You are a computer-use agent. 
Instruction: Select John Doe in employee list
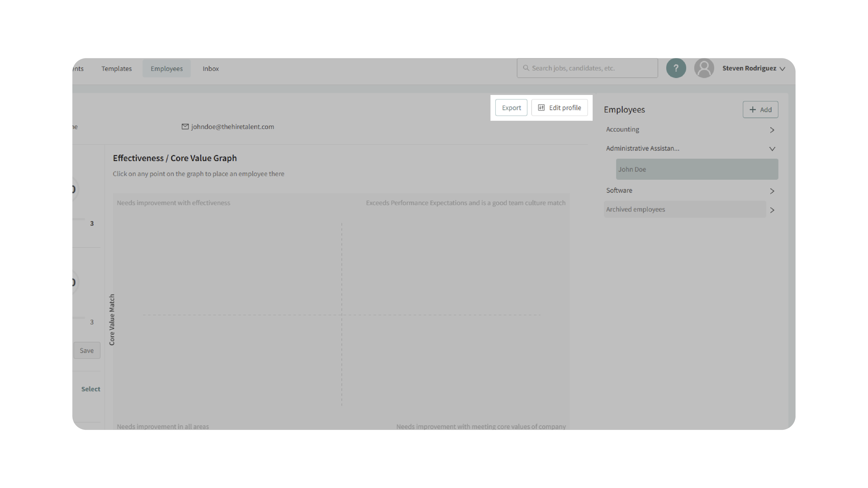pos(697,169)
